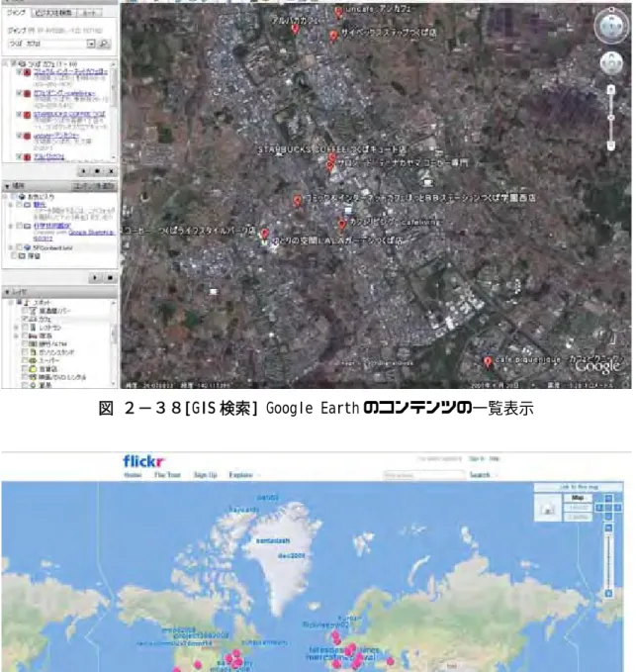Click the flickr photo search field

point(423,475)
